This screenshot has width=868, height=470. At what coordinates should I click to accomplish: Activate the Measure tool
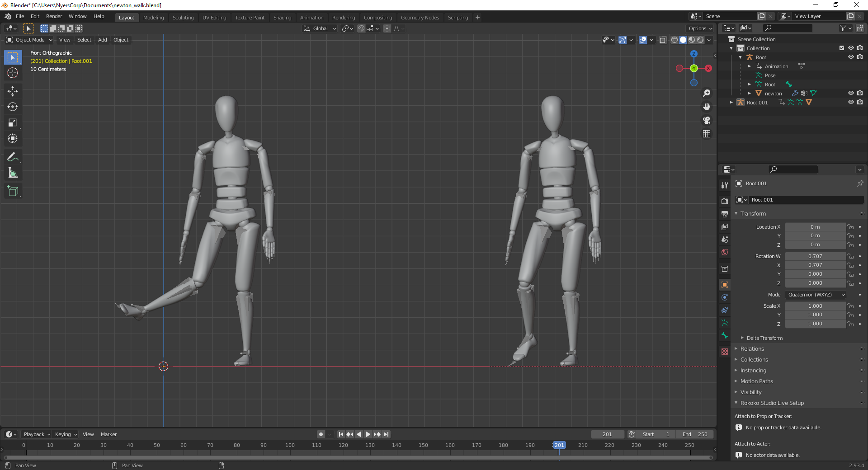[x=13, y=172]
